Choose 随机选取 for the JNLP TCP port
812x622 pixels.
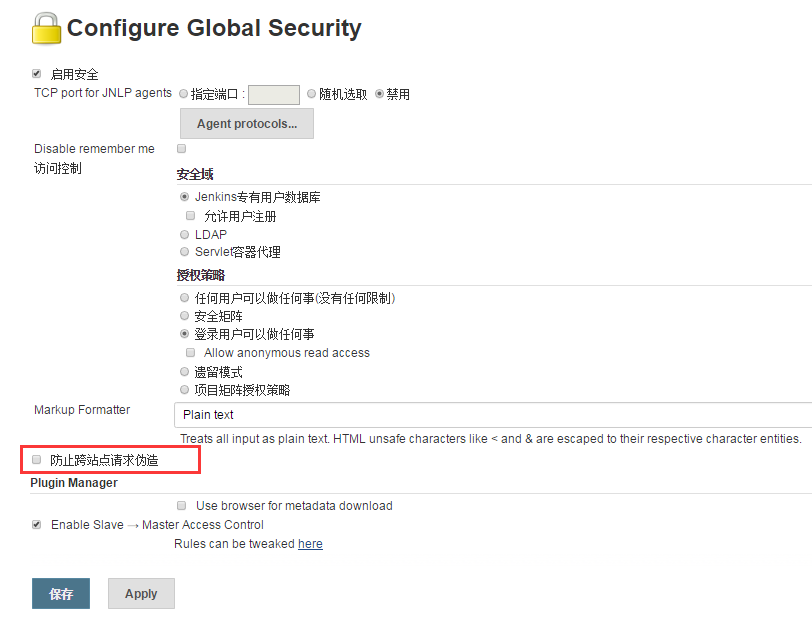click(310, 94)
